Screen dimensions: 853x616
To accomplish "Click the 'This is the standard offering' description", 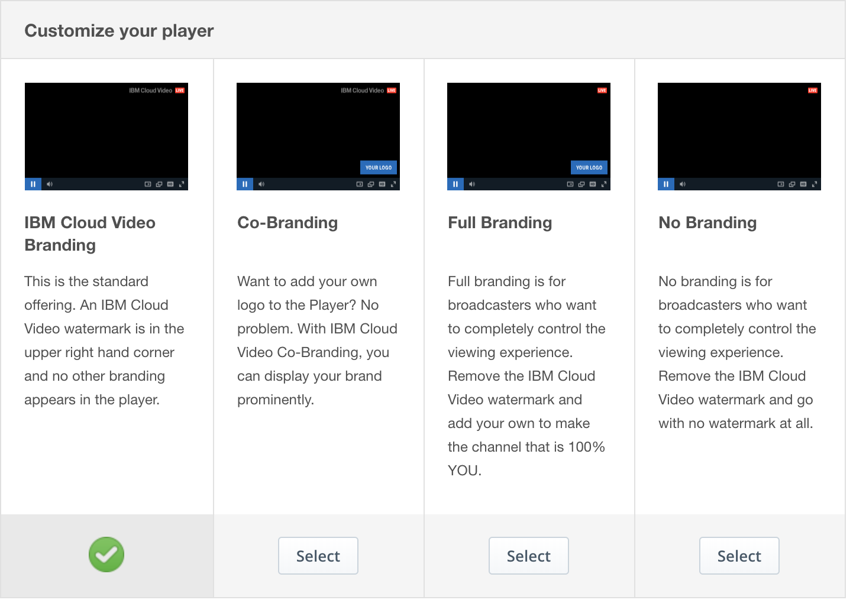I will 104,341.
